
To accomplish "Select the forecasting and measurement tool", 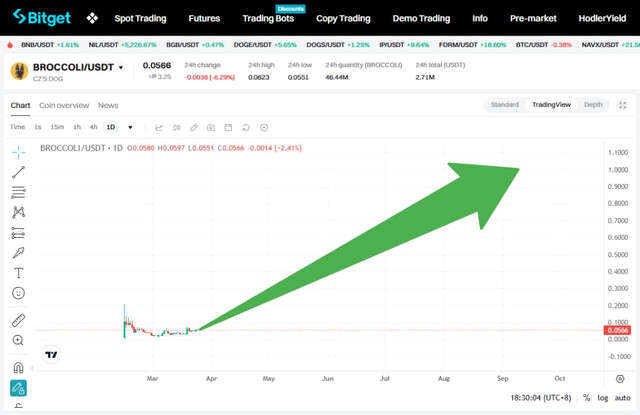I will pos(18,233).
